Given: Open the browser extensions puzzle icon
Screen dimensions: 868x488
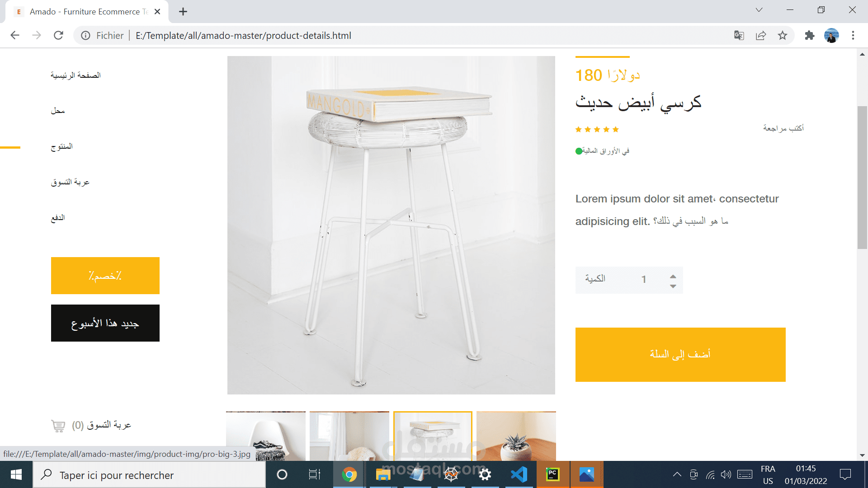Looking at the screenshot, I should [810, 35].
